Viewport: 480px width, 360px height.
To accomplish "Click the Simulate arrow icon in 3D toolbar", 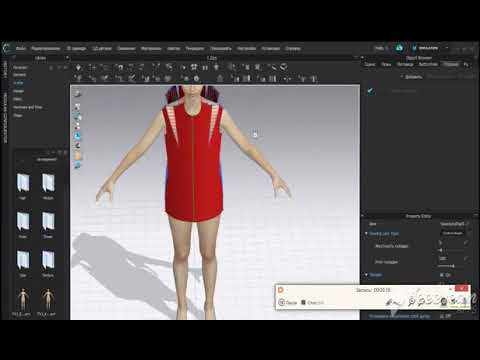I will [x=78, y=67].
